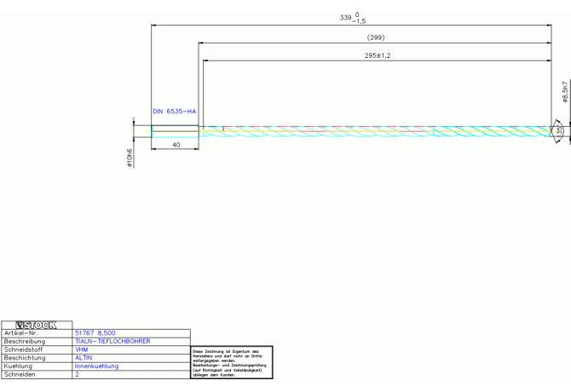Image resolution: width=571 pixels, height=392 pixels.
Task: Select the point angle symbol at drill tip
Action: click(558, 131)
